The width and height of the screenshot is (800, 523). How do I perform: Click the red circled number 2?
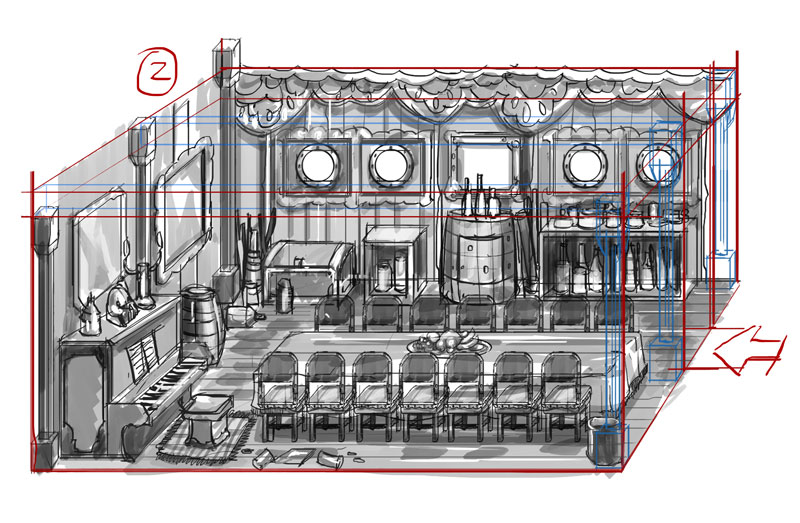(x=157, y=72)
